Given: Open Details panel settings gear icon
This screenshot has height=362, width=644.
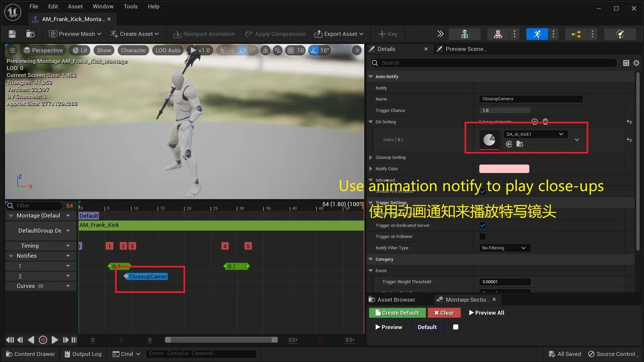Looking at the screenshot, I should click(636, 63).
